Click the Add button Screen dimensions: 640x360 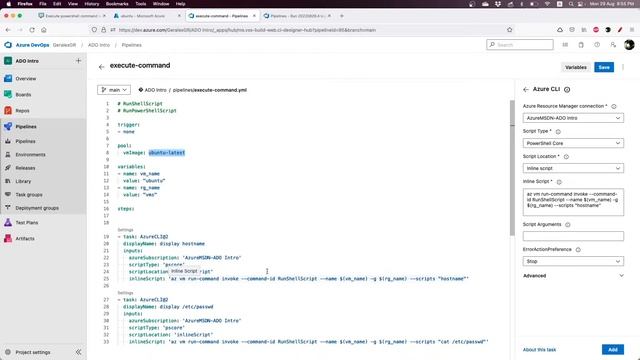pyautogui.click(x=613, y=349)
